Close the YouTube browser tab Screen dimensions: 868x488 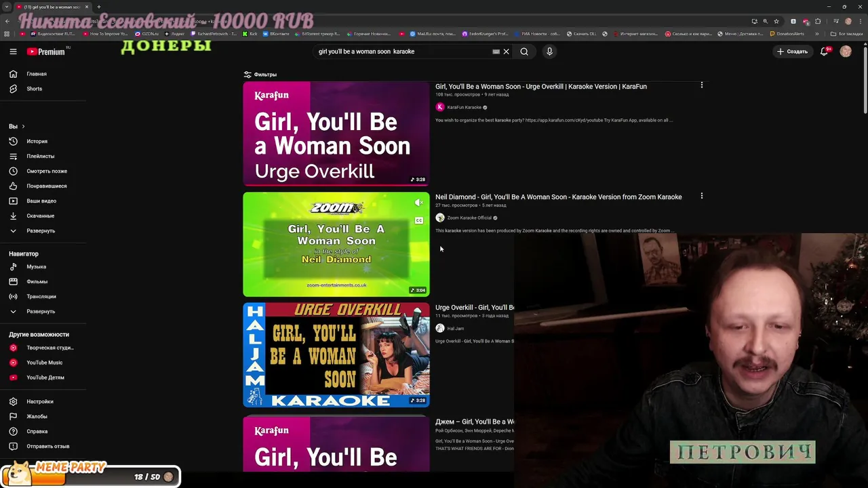(x=87, y=7)
